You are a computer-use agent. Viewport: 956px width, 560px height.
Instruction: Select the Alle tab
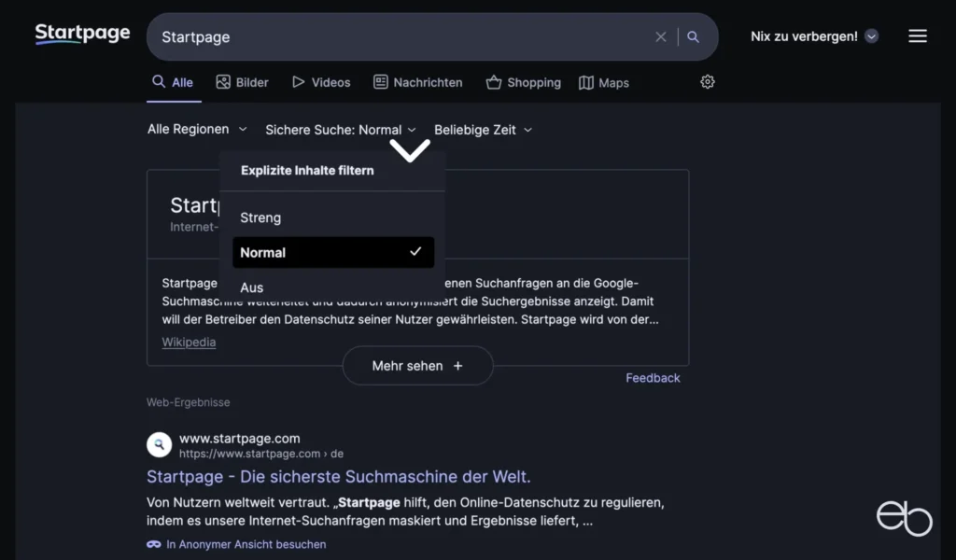click(173, 82)
